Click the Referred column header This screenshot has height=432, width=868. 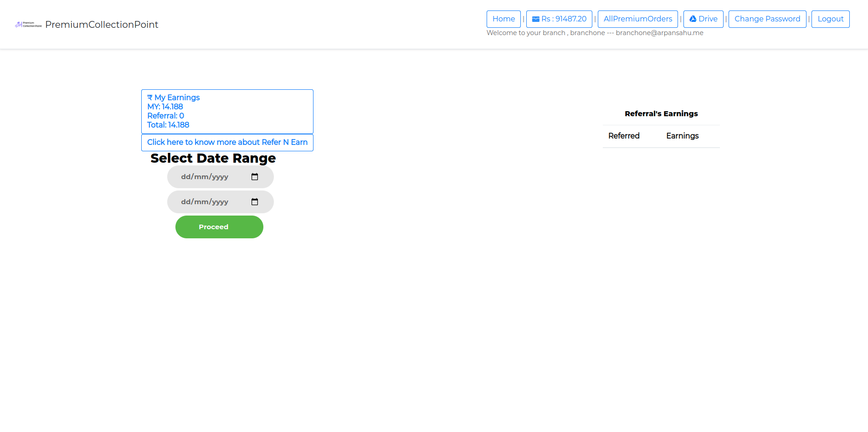[624, 136]
